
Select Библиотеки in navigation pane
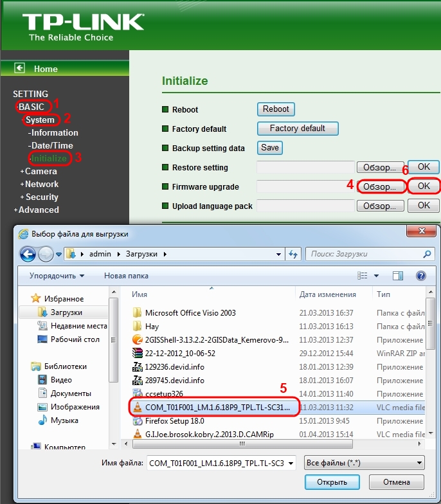pyautogui.click(x=59, y=366)
